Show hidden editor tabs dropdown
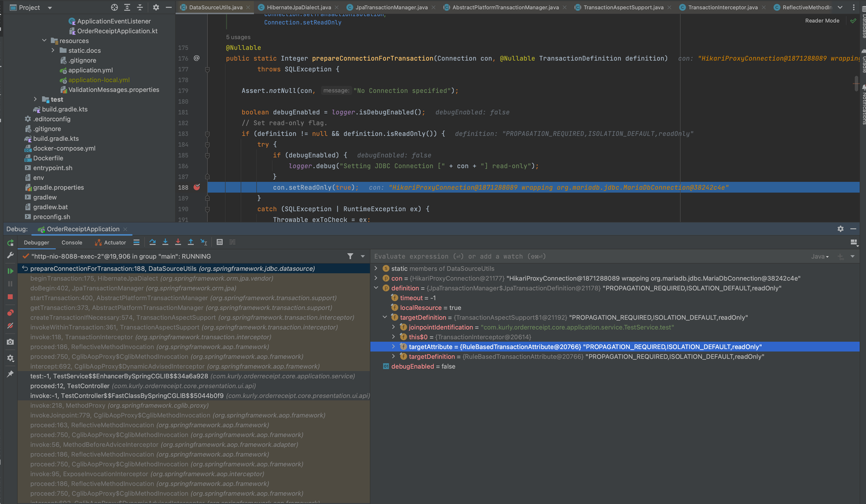866x504 pixels. pyautogui.click(x=840, y=7)
